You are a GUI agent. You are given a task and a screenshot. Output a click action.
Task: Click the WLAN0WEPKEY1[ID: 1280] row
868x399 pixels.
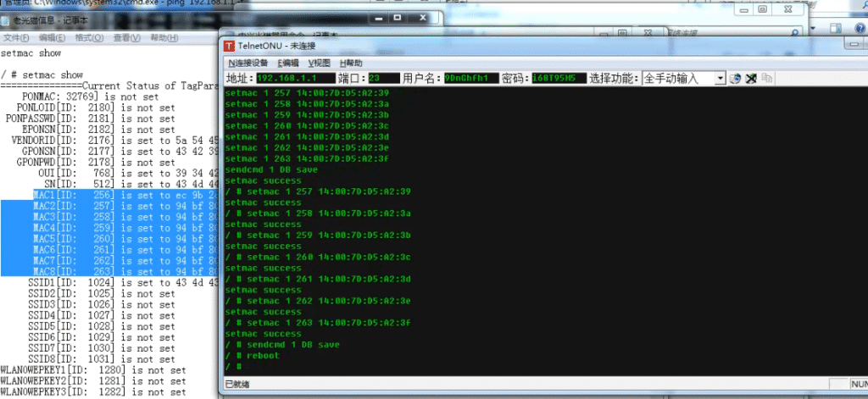[93, 370]
